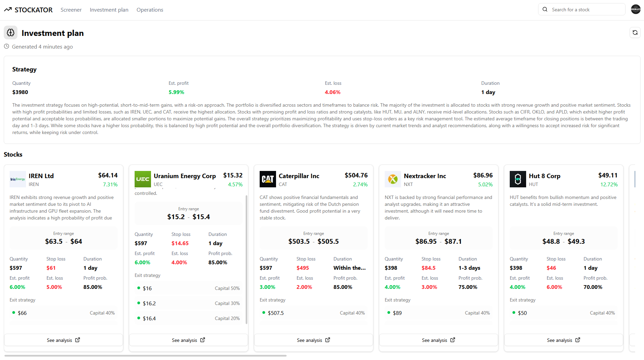
Task: Click the Caterpillar CAT logo
Action: click(268, 179)
